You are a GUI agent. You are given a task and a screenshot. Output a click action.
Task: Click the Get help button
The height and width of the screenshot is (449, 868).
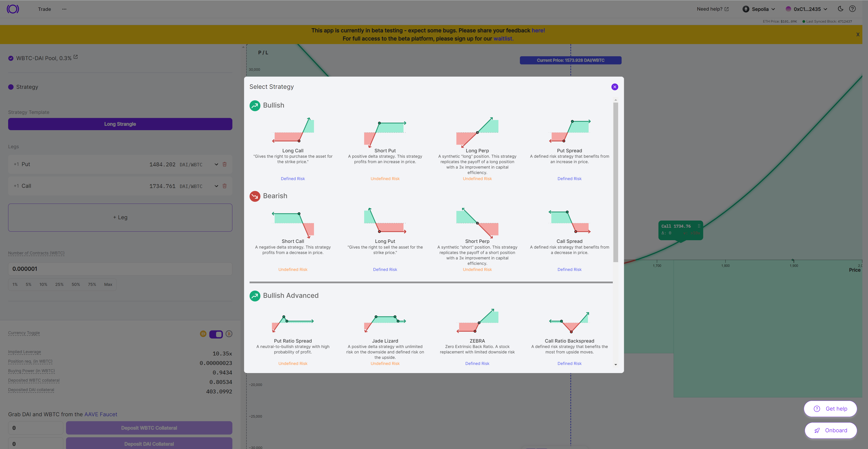830,409
